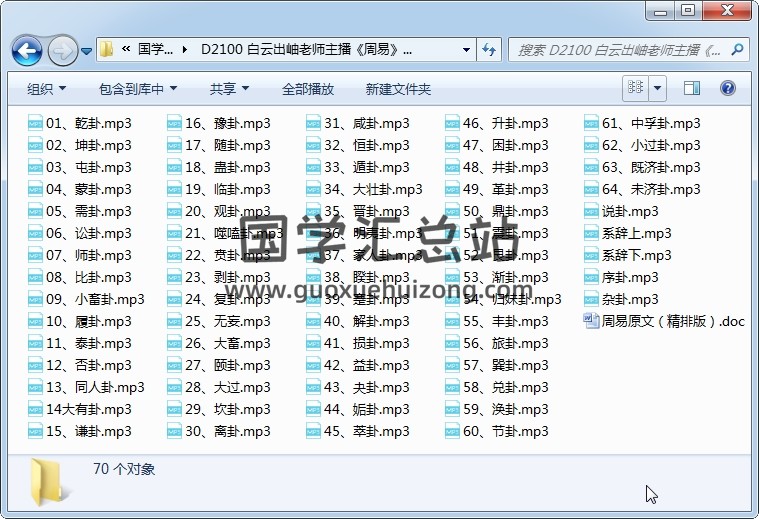The image size is (759, 519).
Task: Open the view options dropdown arrow
Action: (x=657, y=89)
